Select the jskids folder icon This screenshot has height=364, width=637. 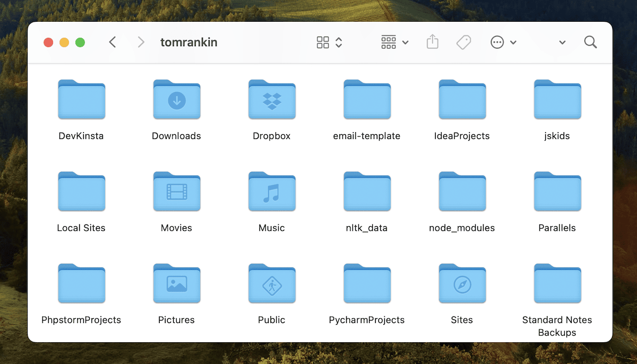coord(557,99)
